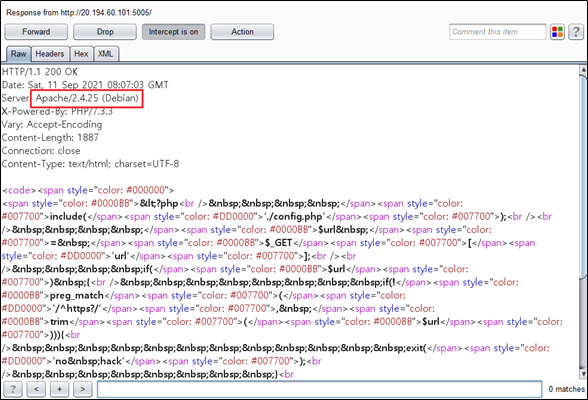The height and width of the screenshot is (400, 588).
Task: Click the Forward button
Action: (x=36, y=32)
